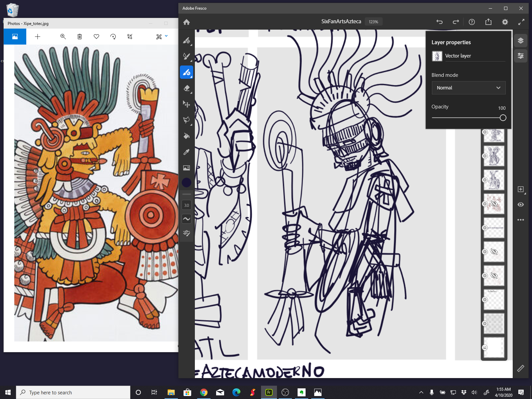The height and width of the screenshot is (399, 532).
Task: Open the Recycle Bin on desktop
Action: coord(12,10)
